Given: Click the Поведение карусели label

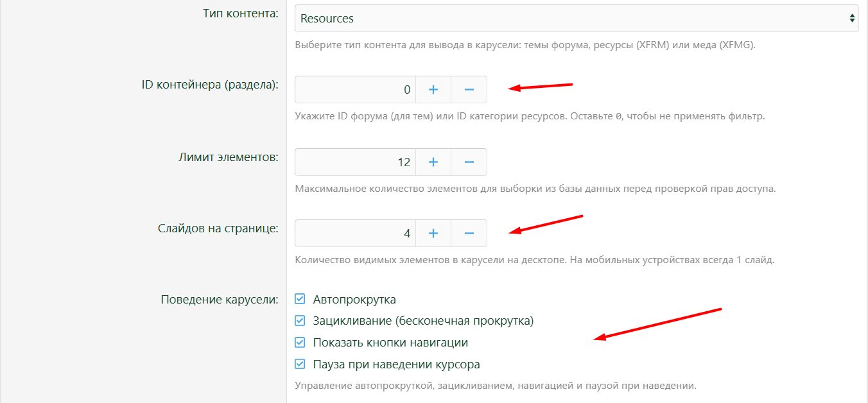Looking at the screenshot, I should tap(220, 300).
